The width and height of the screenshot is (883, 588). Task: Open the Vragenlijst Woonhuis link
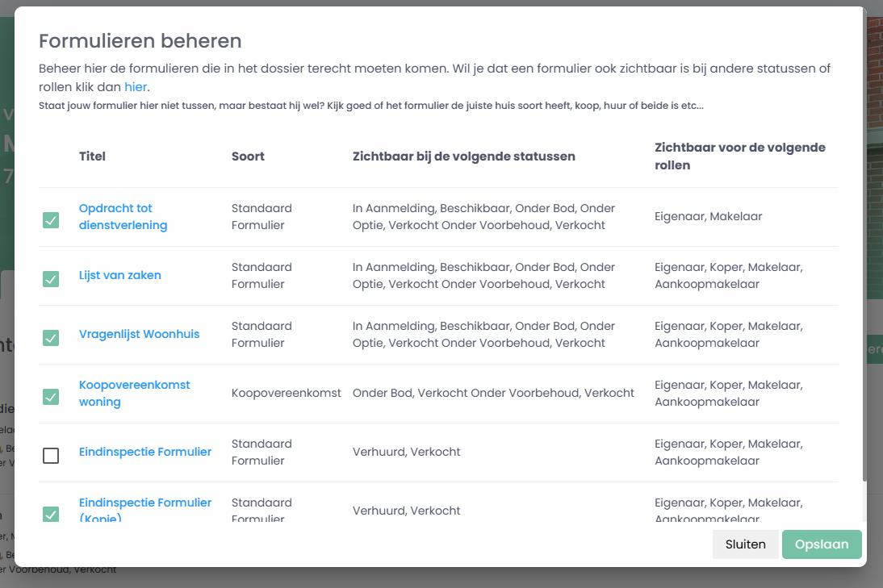point(139,334)
